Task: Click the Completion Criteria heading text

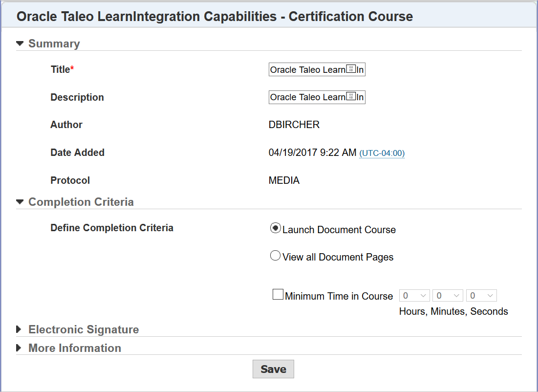Action: point(81,202)
